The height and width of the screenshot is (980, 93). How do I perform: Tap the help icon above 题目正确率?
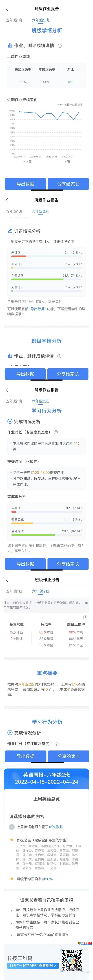click(x=85, y=617)
